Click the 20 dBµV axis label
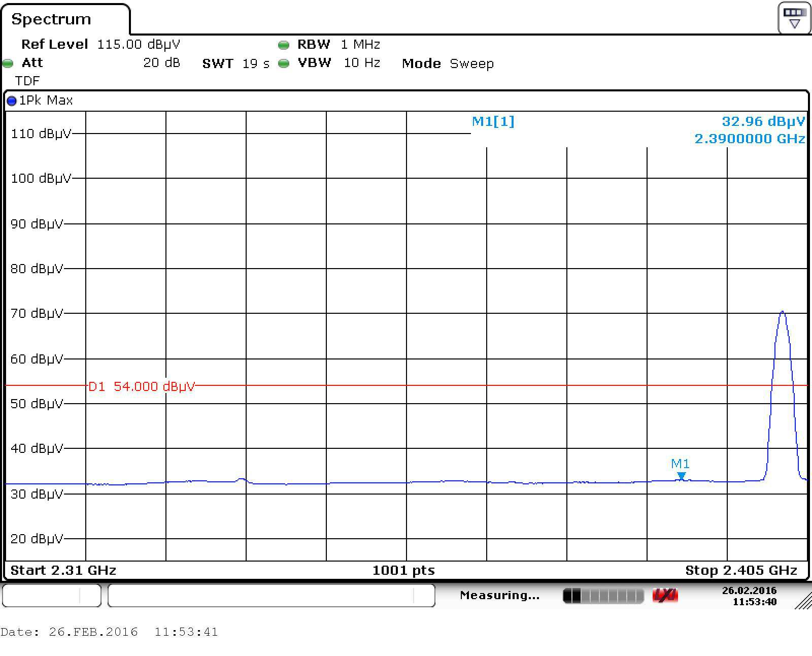 [x=37, y=539]
